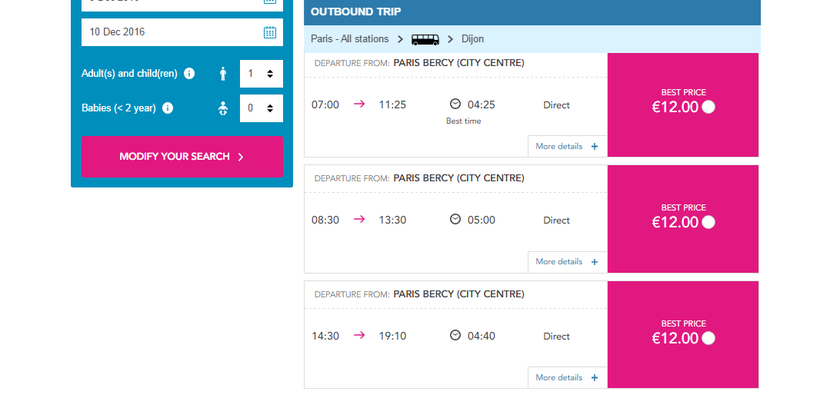The height and width of the screenshot is (398, 820).
Task: Click chevron before Dijon
Action: [x=450, y=39]
